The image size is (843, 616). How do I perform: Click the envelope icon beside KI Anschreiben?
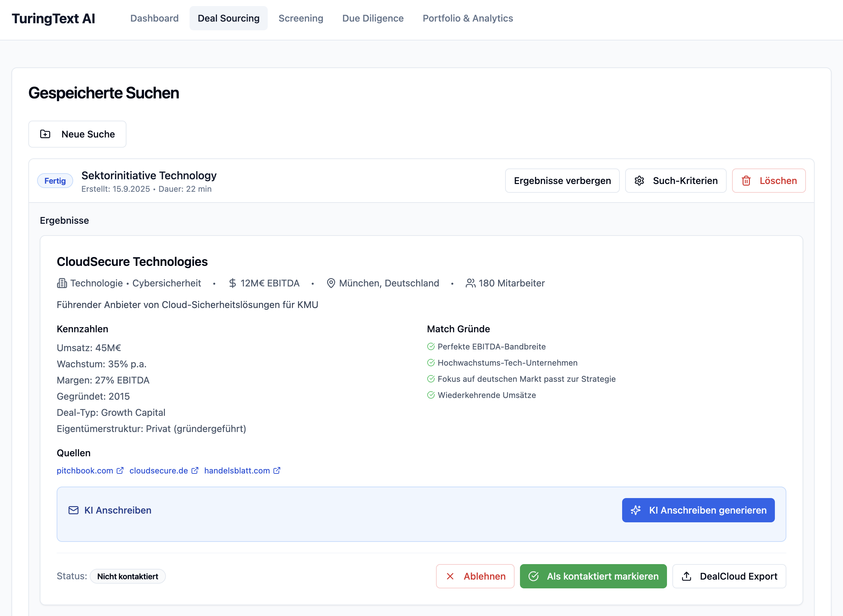[74, 510]
